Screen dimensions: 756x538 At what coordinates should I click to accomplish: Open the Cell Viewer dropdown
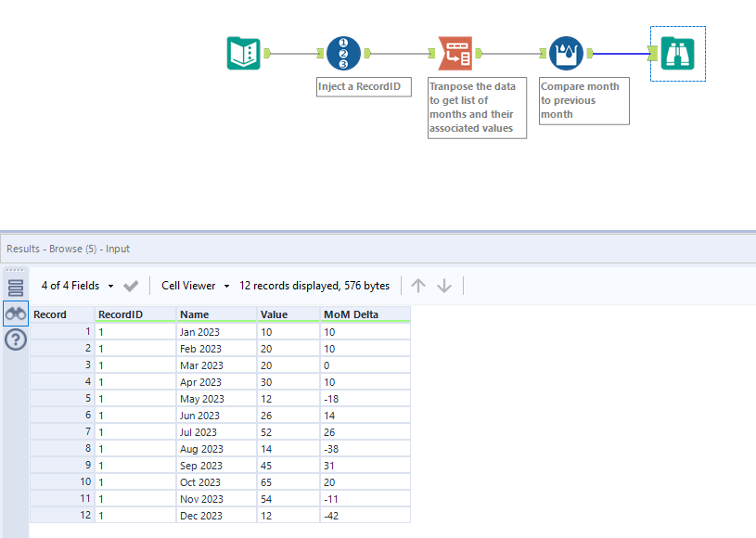pos(195,286)
